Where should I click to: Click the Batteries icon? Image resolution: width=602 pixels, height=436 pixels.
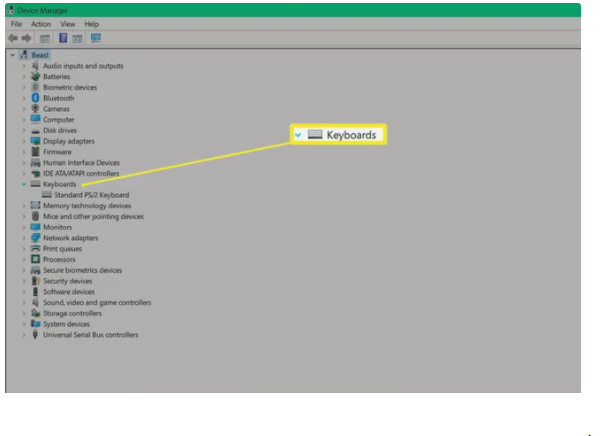[x=35, y=77]
